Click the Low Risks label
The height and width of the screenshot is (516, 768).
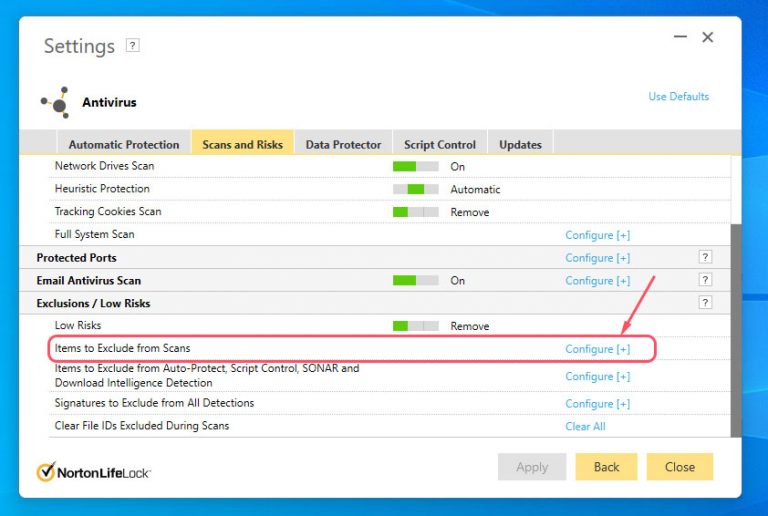click(x=77, y=326)
